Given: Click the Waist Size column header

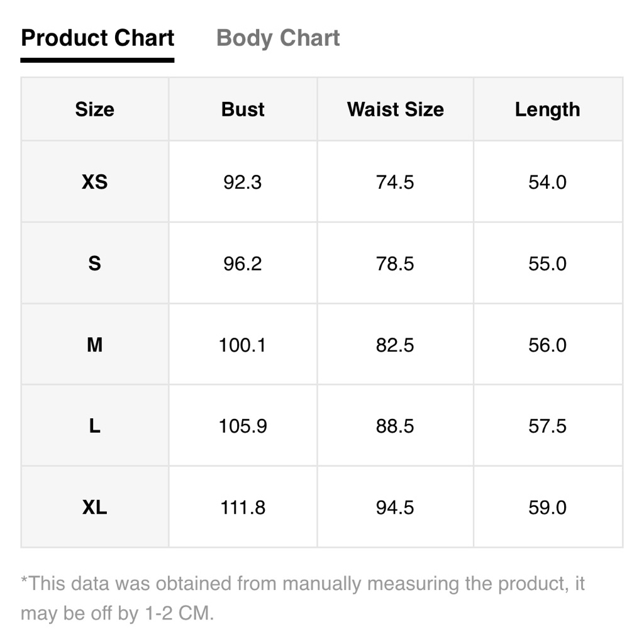Looking at the screenshot, I should pos(395,109).
